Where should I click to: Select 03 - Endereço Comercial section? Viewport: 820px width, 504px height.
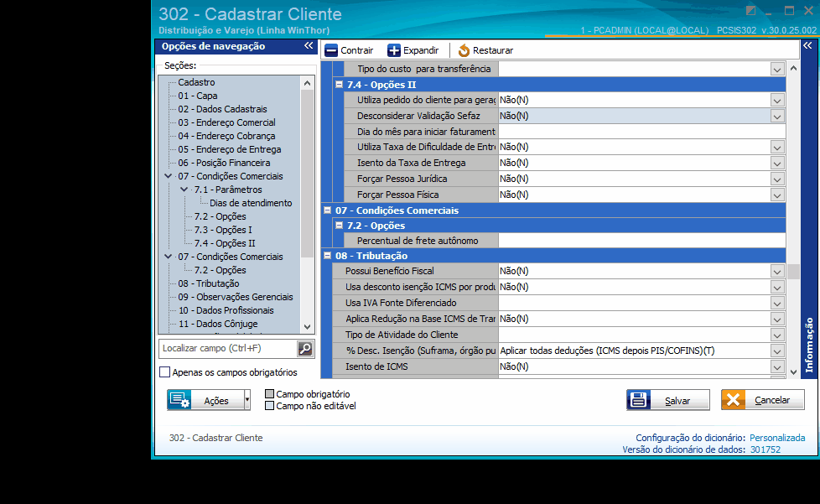pyautogui.click(x=226, y=122)
